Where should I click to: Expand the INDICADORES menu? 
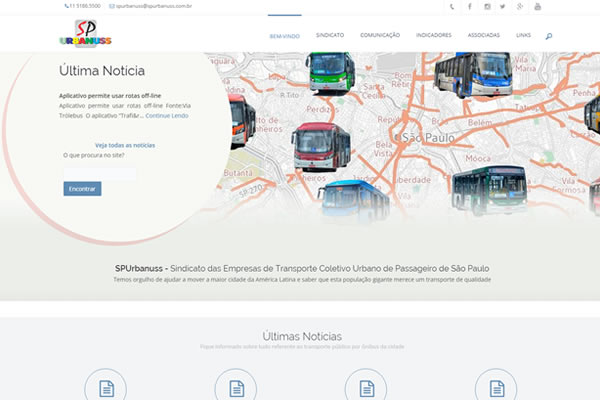click(x=433, y=35)
